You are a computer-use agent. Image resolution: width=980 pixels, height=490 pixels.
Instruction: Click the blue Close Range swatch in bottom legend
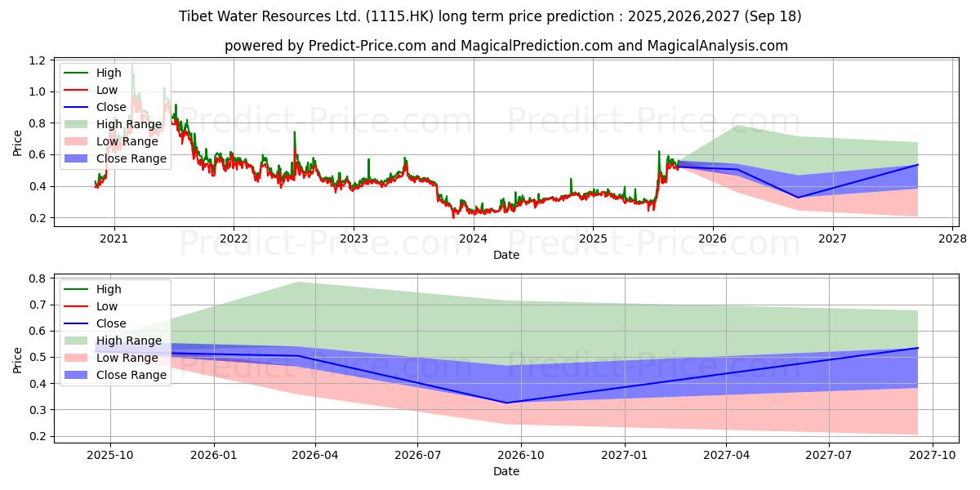(x=78, y=375)
